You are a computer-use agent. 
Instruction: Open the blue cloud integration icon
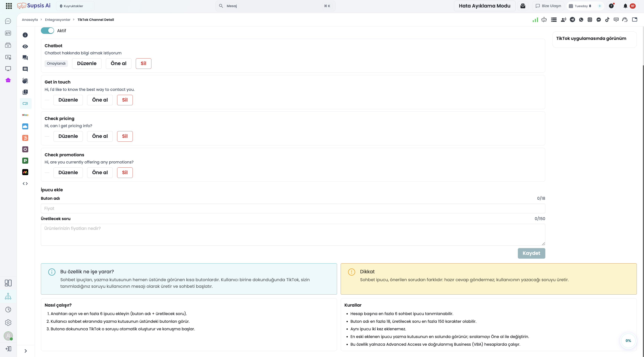click(25, 126)
